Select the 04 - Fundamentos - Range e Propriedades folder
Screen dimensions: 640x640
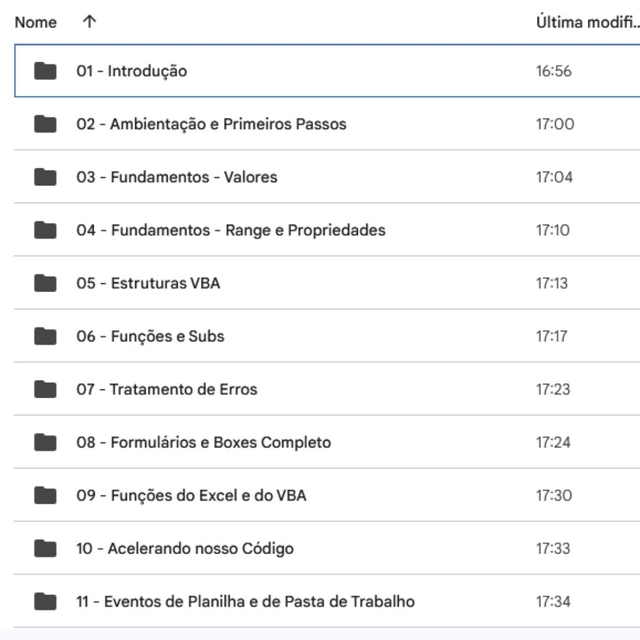click(230, 230)
